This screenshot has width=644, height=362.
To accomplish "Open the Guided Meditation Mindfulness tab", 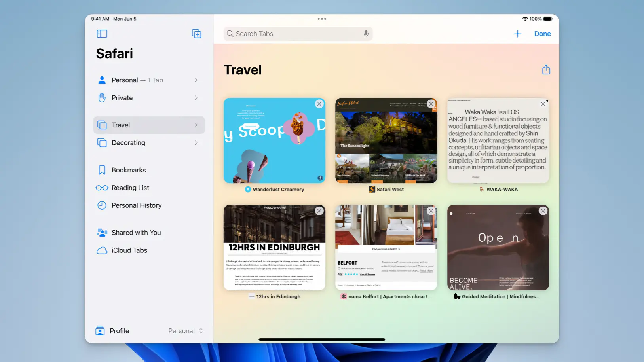I will (x=498, y=248).
